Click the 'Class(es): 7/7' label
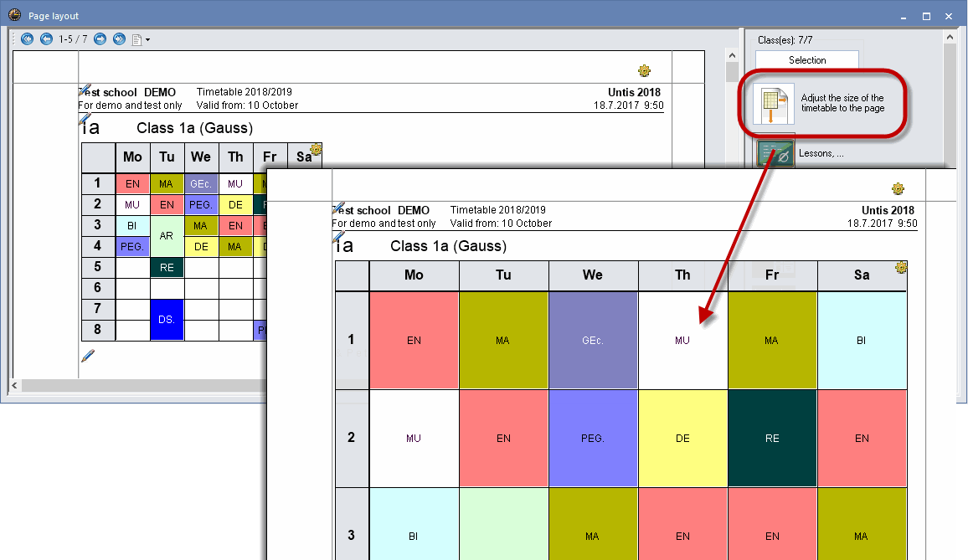 pos(785,40)
